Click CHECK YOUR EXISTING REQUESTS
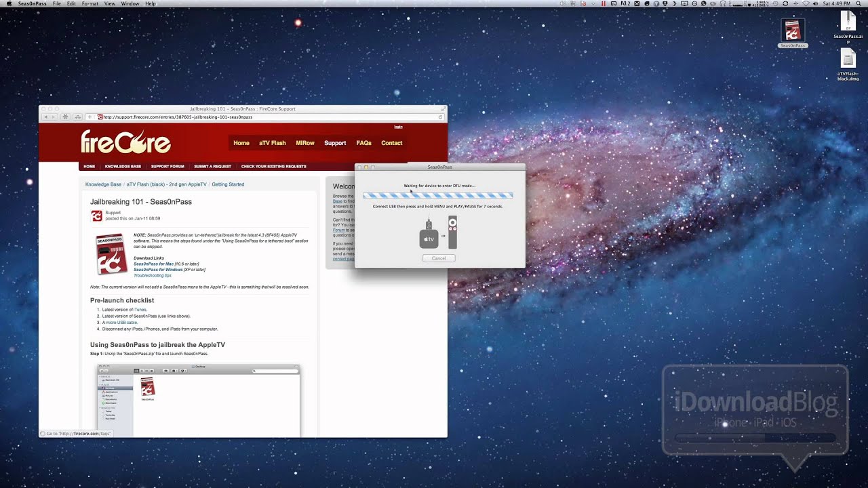868x488 pixels. click(x=274, y=166)
